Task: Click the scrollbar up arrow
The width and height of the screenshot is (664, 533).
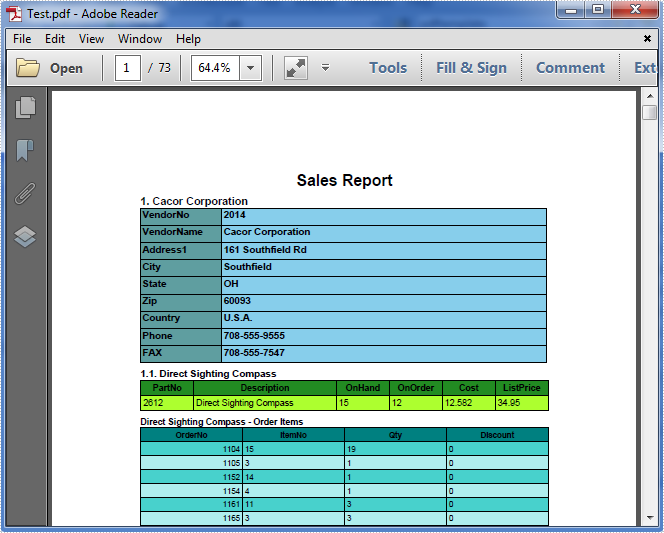Action: (650, 96)
